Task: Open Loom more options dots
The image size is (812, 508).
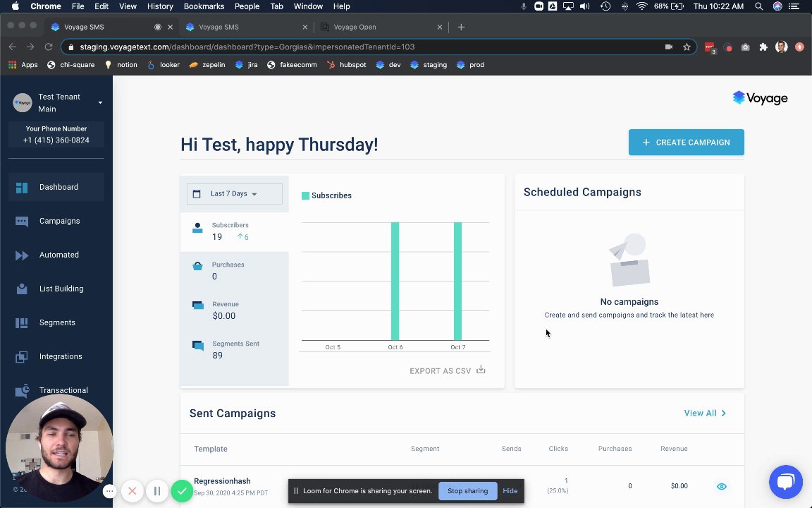Action: click(109, 491)
